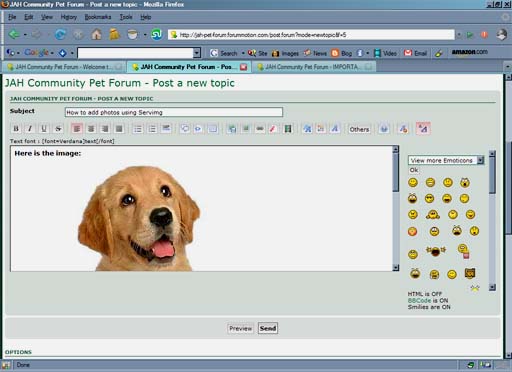Click the Google toolbar News button
This screenshot has width=512, height=372.
[x=315, y=53]
